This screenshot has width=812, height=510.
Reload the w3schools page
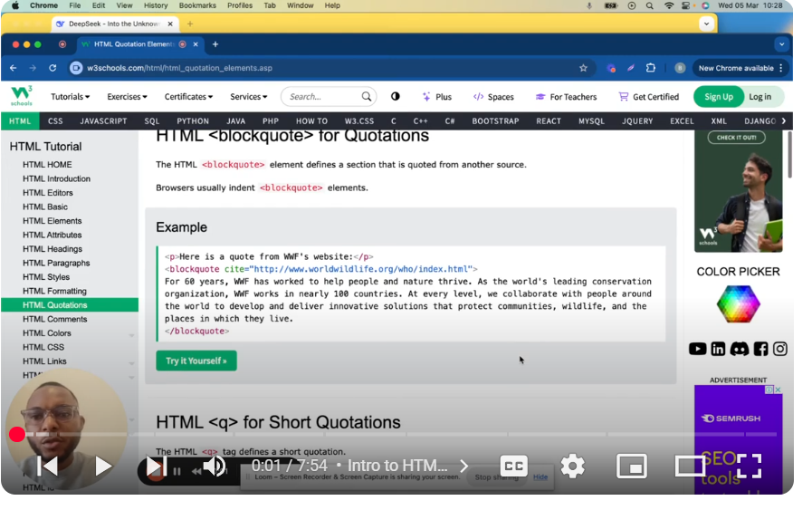coord(53,68)
